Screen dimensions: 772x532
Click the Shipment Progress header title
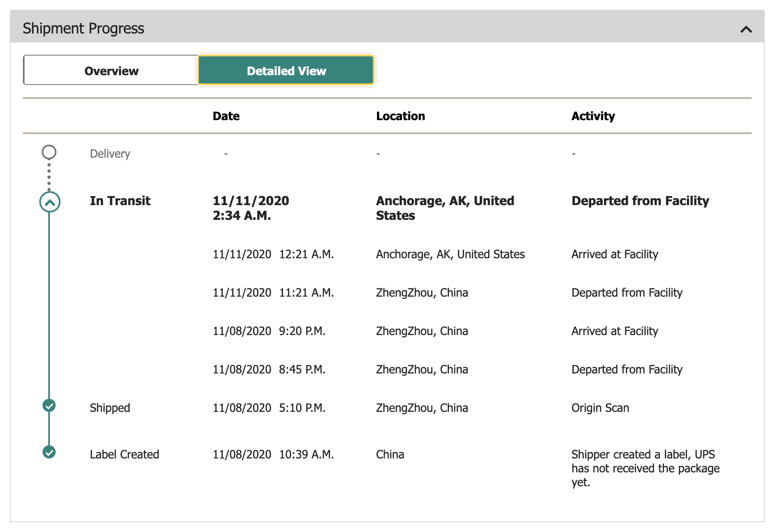(83, 29)
